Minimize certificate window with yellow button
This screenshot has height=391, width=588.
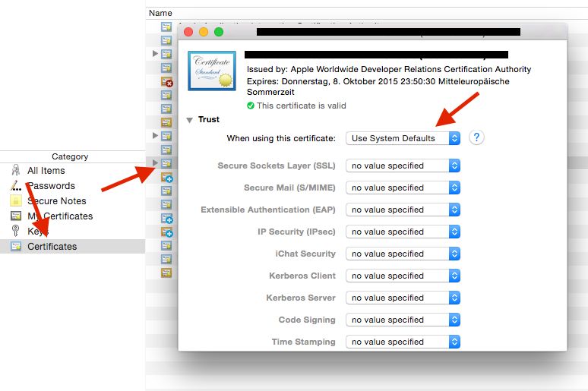point(204,32)
